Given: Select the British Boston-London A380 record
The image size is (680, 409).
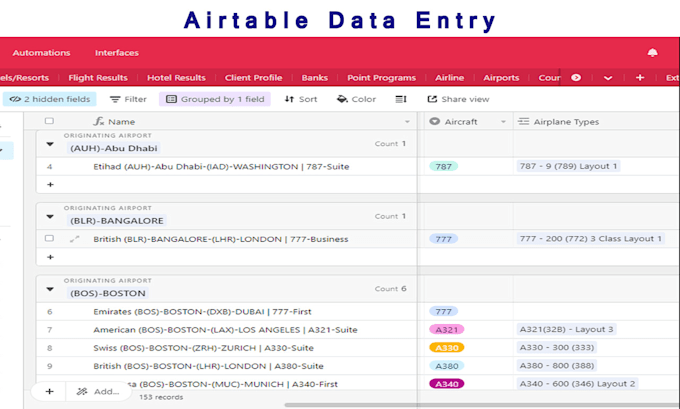Looking at the screenshot, I should click(x=208, y=366).
